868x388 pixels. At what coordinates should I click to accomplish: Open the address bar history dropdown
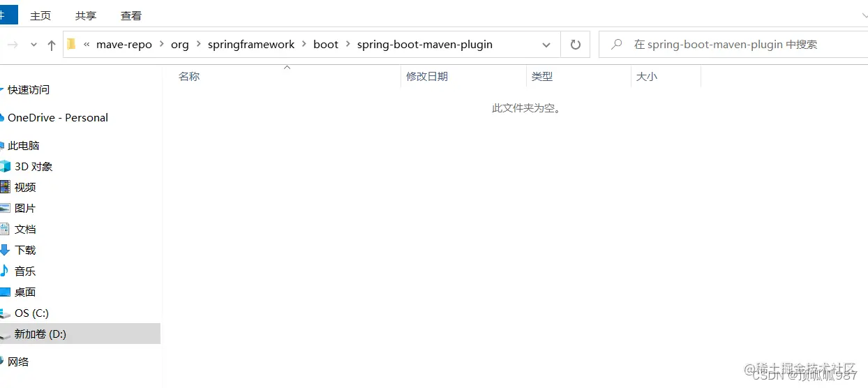[x=546, y=45]
